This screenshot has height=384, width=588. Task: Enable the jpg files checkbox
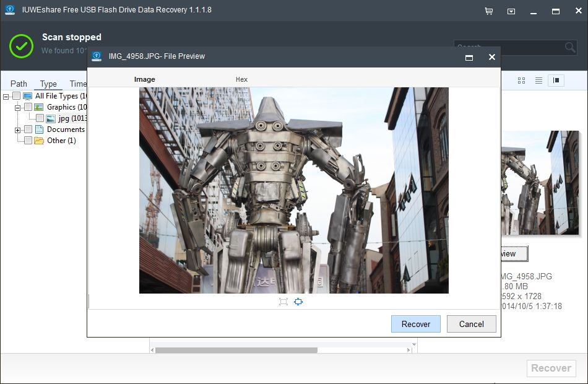point(41,118)
